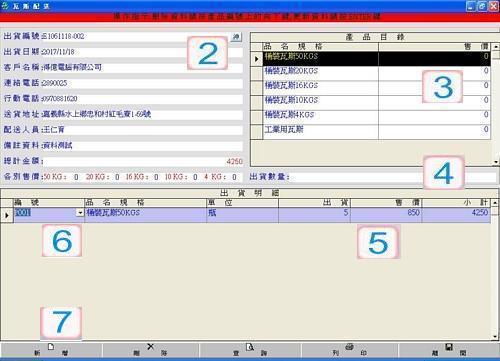Screen dimensions: 500x361
Task: Click the 售價 cell showing 850
Action: tap(386, 215)
